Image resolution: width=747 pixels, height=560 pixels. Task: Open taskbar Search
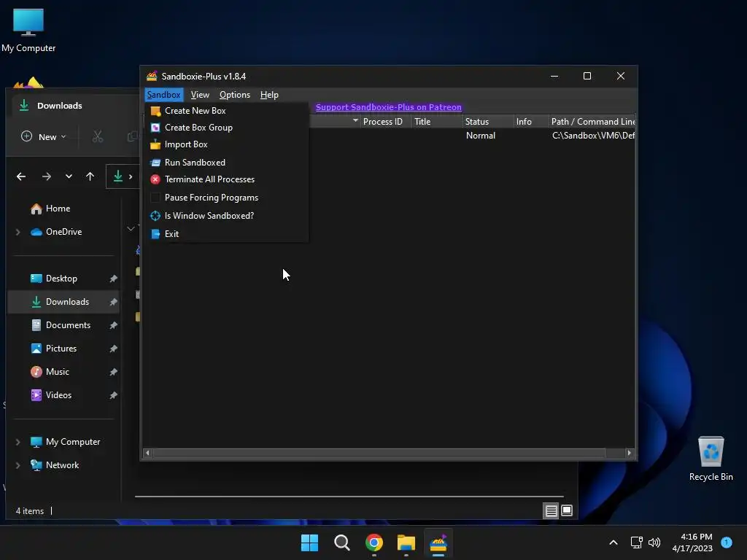(341, 542)
